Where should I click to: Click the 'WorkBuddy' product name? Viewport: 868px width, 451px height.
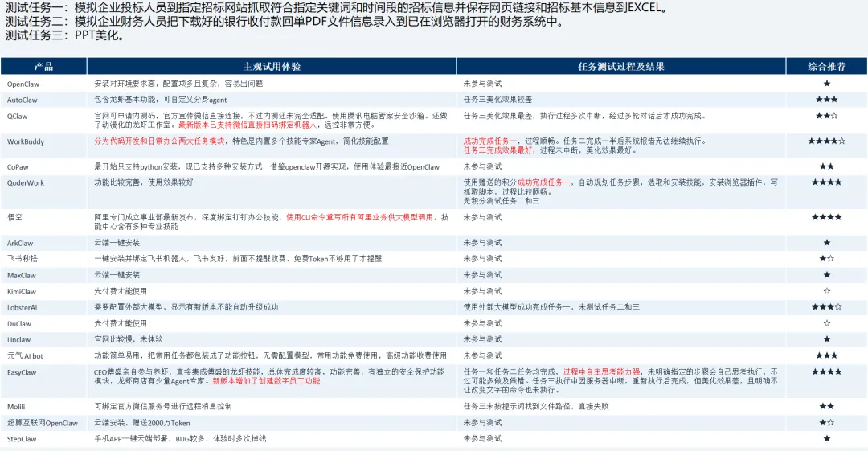tap(26, 141)
